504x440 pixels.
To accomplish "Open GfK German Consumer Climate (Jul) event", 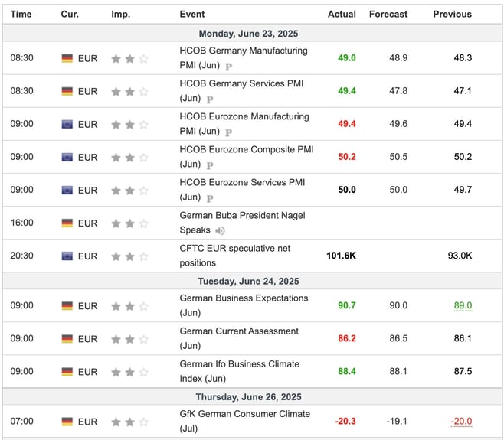I will coord(244,421).
